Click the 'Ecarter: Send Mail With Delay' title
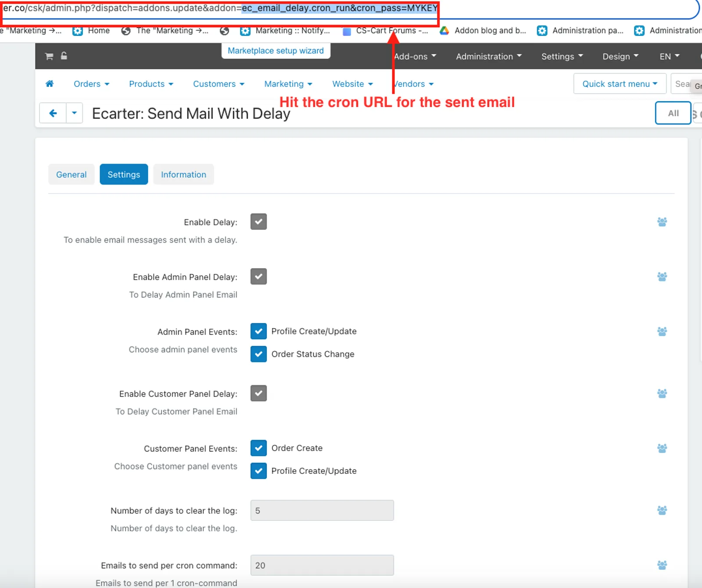The height and width of the screenshot is (588, 702). click(x=191, y=114)
